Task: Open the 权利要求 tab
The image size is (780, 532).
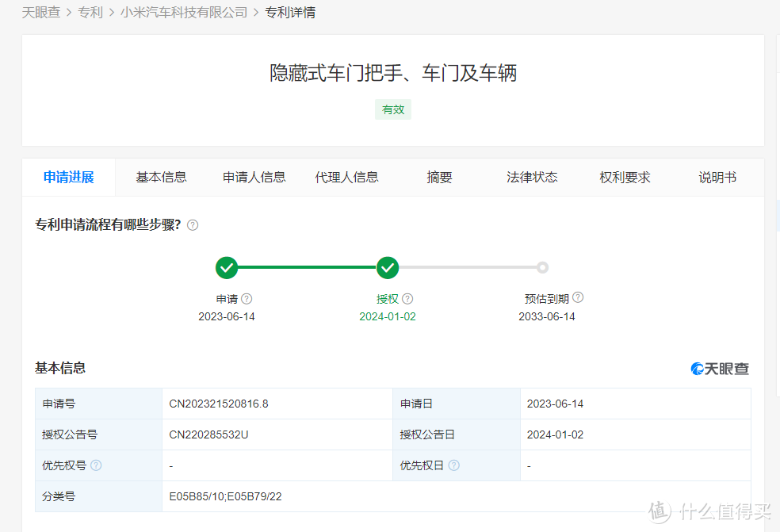Action: [625, 177]
